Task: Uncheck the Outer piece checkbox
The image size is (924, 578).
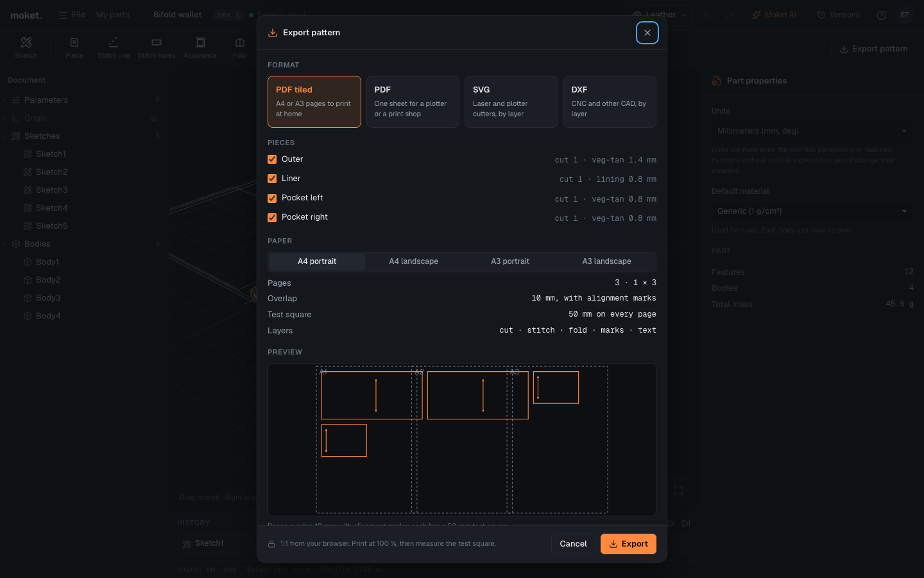Action: [272, 159]
